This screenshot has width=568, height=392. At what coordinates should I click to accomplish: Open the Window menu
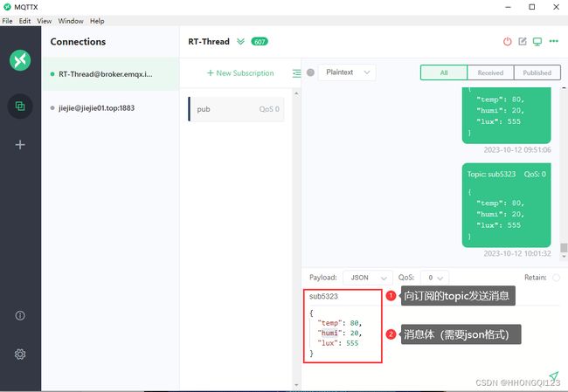[71, 21]
